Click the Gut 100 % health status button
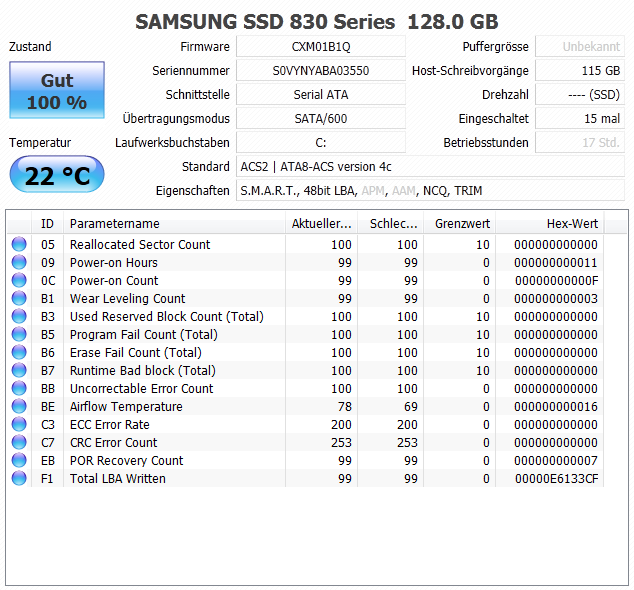Screen dimensions: 634x590 [57, 90]
